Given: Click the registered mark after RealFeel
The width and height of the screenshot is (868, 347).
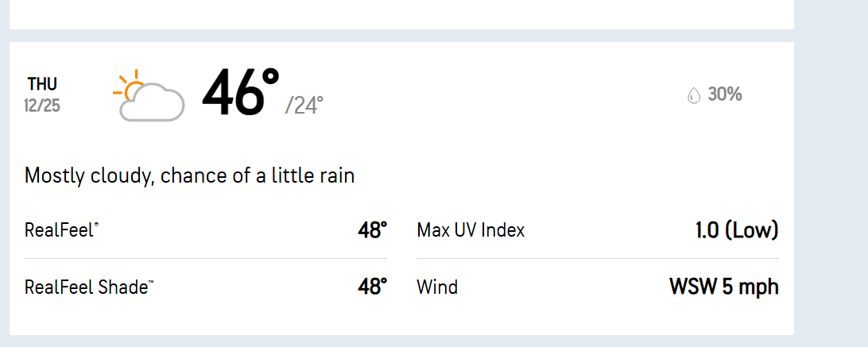Looking at the screenshot, I should point(97,226).
